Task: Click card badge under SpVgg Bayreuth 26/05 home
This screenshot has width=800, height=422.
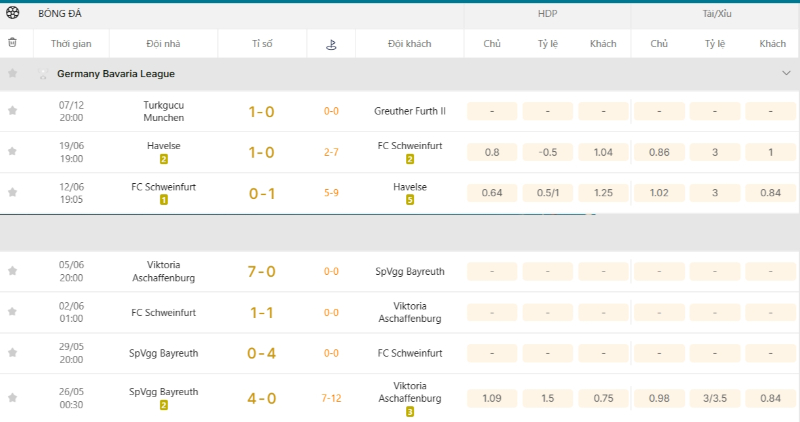Action: point(163,405)
